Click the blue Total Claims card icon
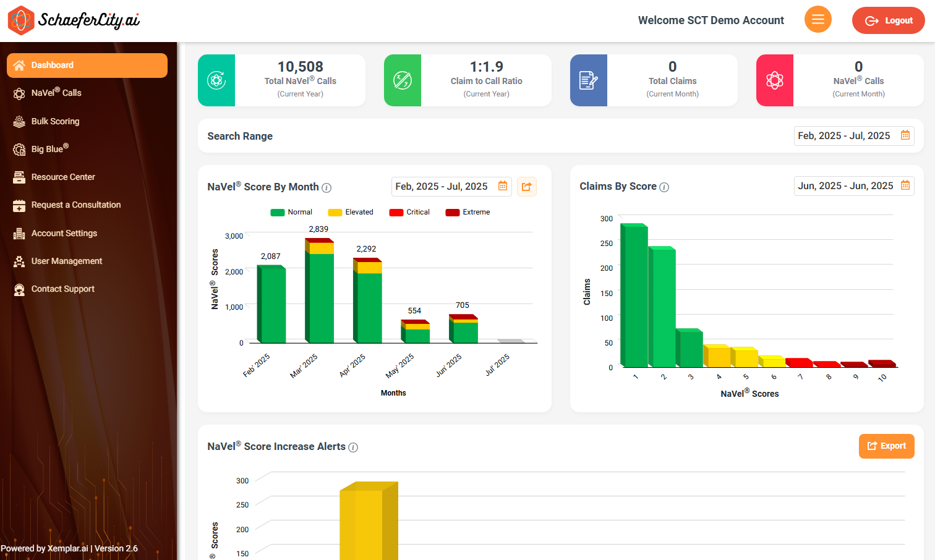 coord(588,80)
